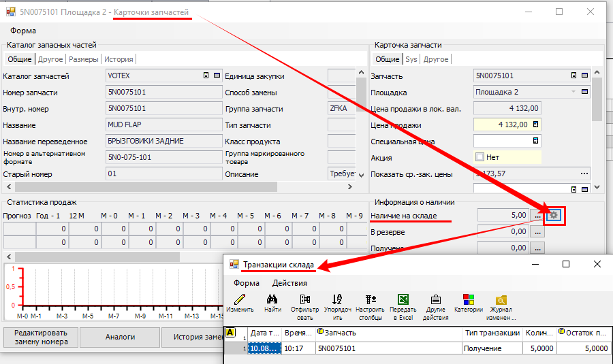
Task: Open the Категории colored squares icon
Action: (x=468, y=299)
